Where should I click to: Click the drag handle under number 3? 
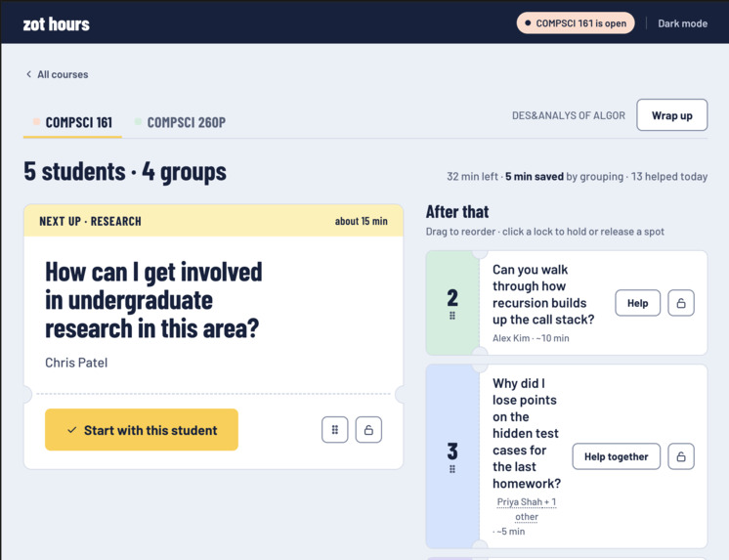[x=452, y=469]
